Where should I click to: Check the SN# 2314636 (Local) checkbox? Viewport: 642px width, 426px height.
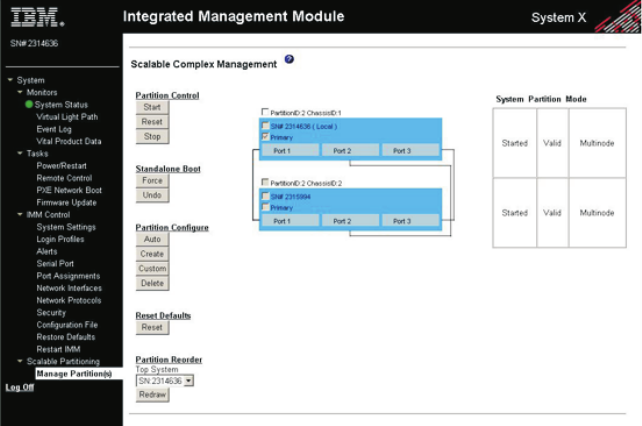pyautogui.click(x=265, y=126)
